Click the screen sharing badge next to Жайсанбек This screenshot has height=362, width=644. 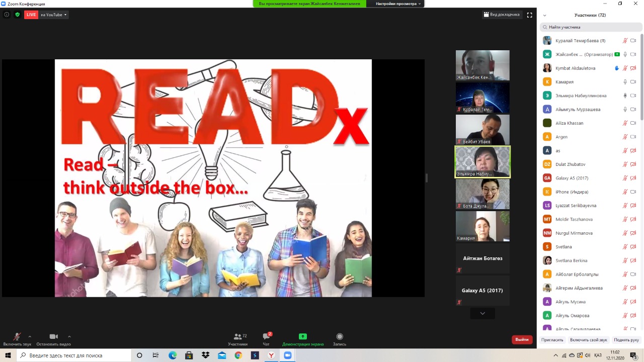coord(617,54)
